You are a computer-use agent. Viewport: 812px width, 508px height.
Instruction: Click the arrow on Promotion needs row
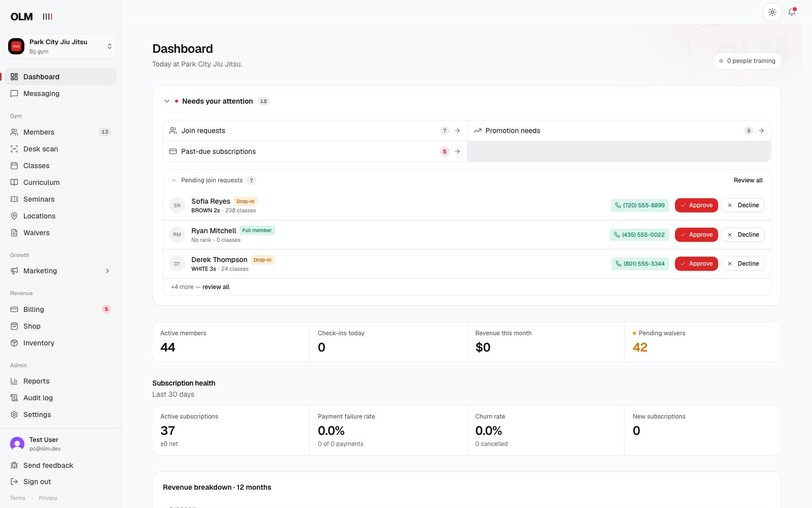761,131
